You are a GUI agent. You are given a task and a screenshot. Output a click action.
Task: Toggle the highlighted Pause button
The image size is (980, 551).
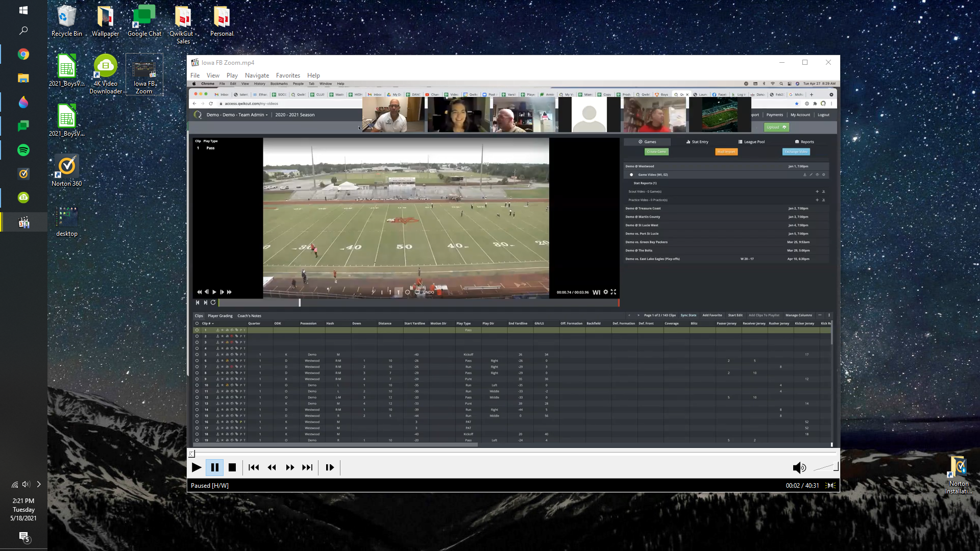[x=215, y=467]
